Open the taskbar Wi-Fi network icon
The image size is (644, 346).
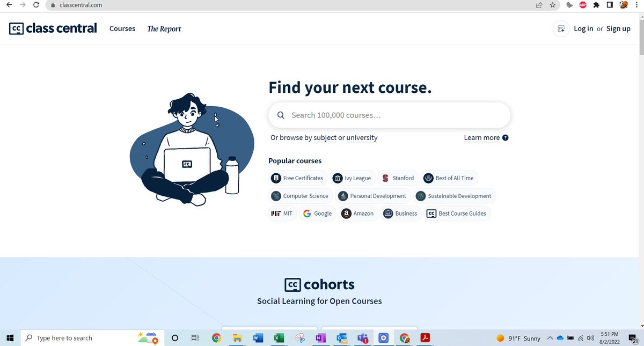pos(581,338)
